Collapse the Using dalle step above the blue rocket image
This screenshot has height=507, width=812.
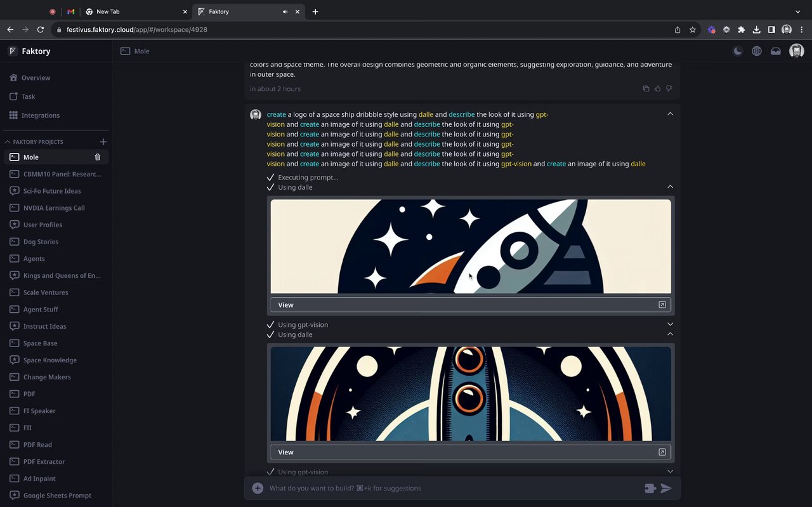click(670, 334)
